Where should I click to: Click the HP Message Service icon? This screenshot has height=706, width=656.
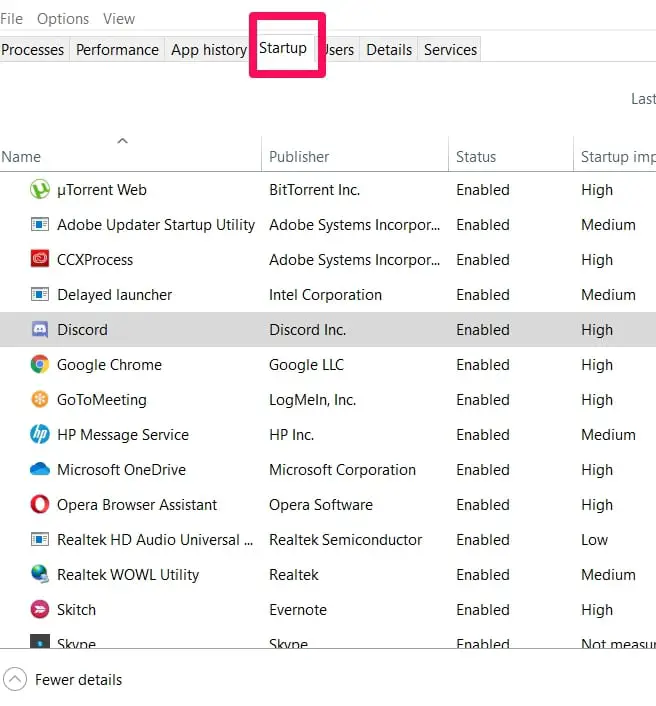(x=40, y=434)
